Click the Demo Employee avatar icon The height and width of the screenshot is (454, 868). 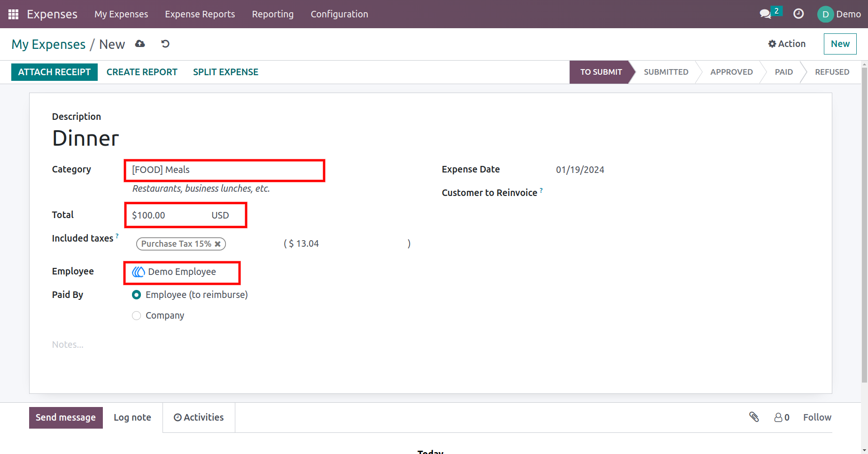(x=138, y=272)
